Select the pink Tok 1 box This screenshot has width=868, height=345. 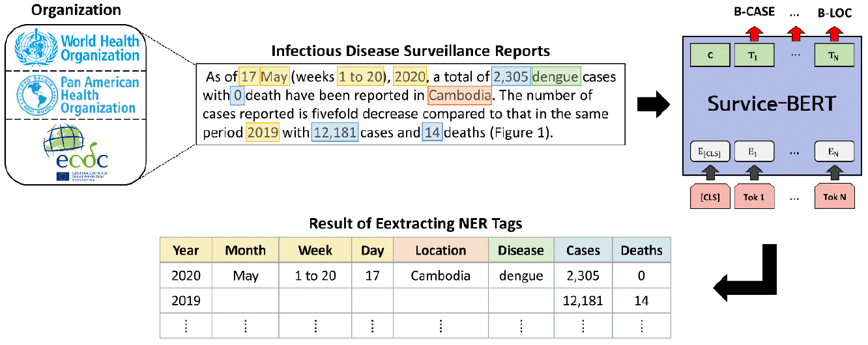754,197
